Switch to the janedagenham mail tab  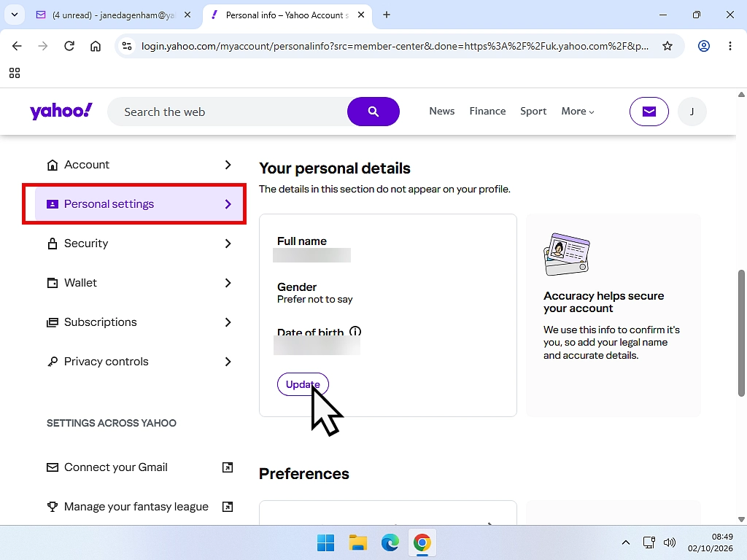[113, 15]
